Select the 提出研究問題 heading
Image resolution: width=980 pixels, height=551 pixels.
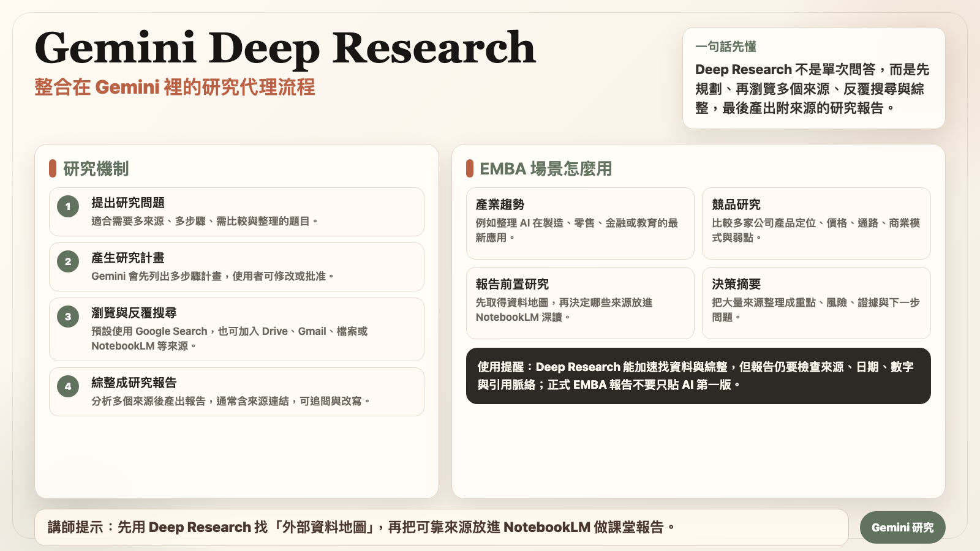click(128, 203)
